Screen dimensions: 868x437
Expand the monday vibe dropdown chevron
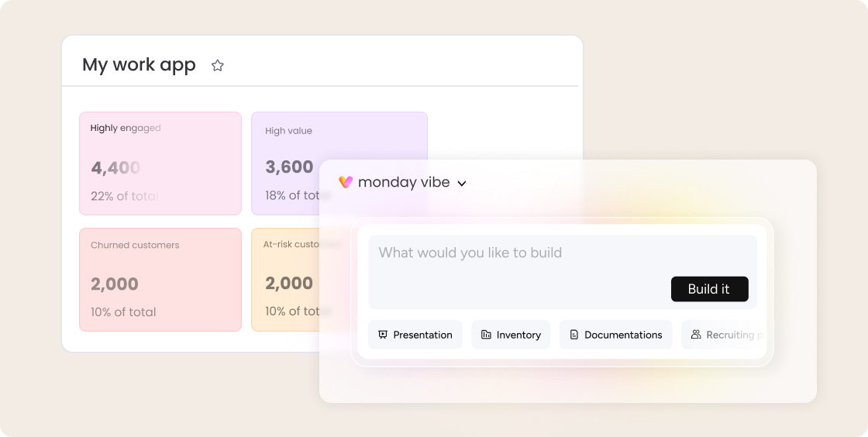(462, 184)
